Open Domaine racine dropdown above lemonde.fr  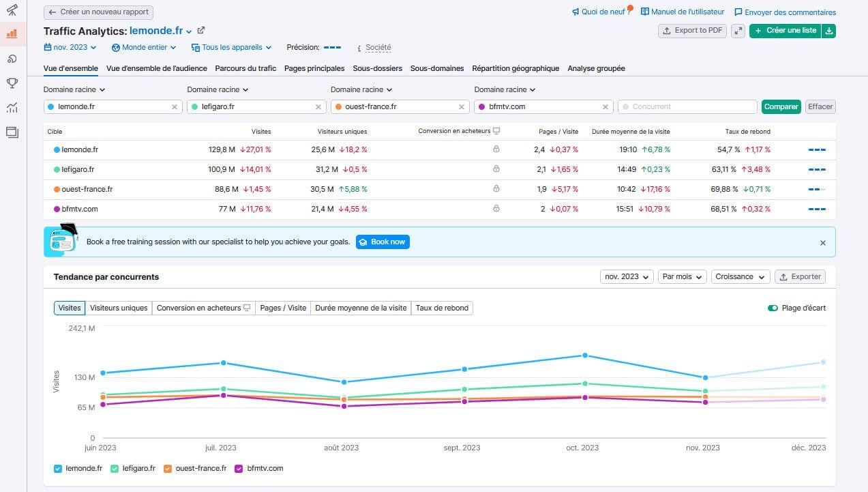(74, 89)
